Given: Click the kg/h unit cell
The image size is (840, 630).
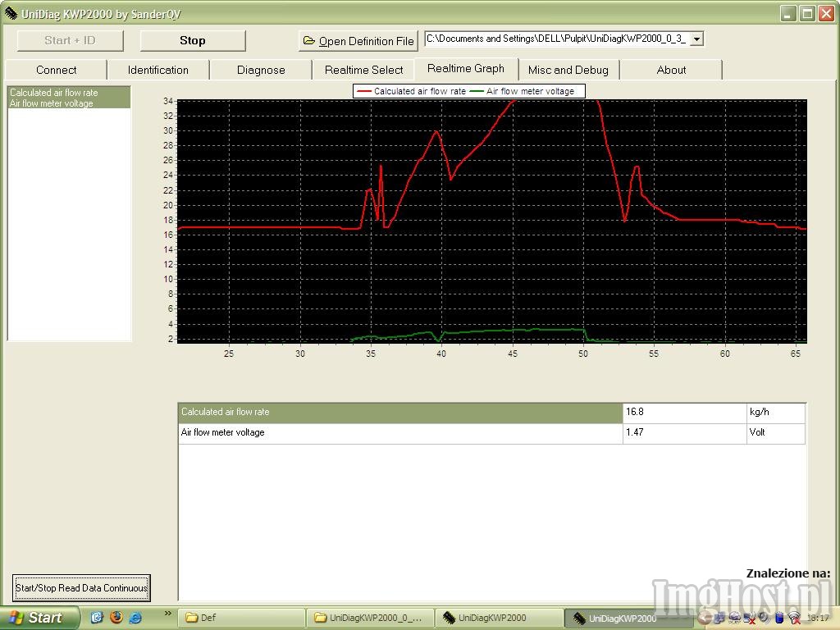Looking at the screenshot, I should 776,413.
